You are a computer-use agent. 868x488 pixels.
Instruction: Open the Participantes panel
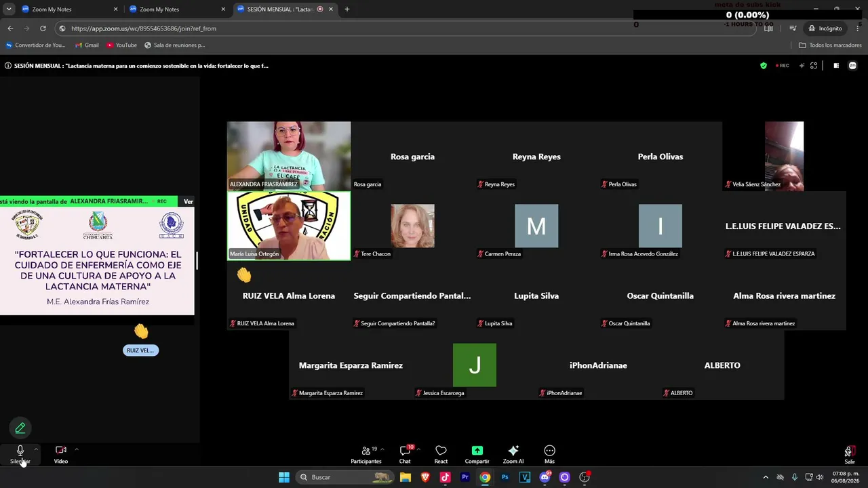tap(366, 454)
